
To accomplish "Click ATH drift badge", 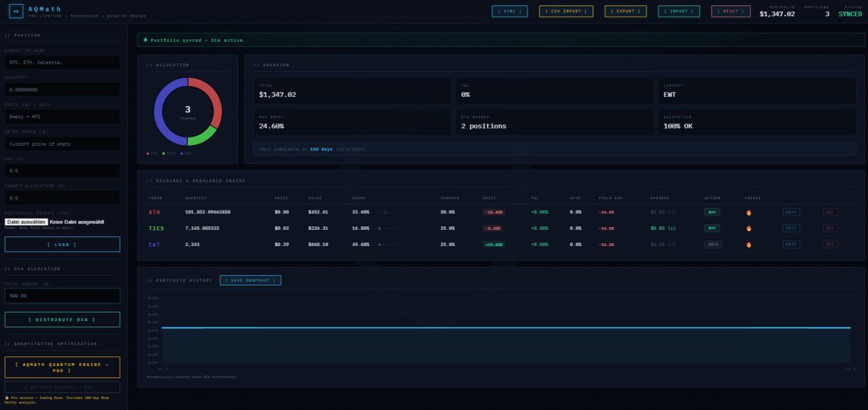I will [x=494, y=213].
